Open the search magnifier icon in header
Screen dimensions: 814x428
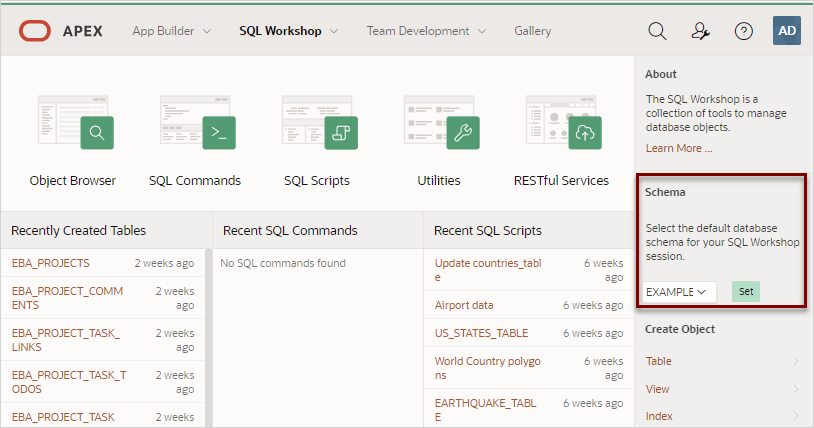(x=657, y=31)
